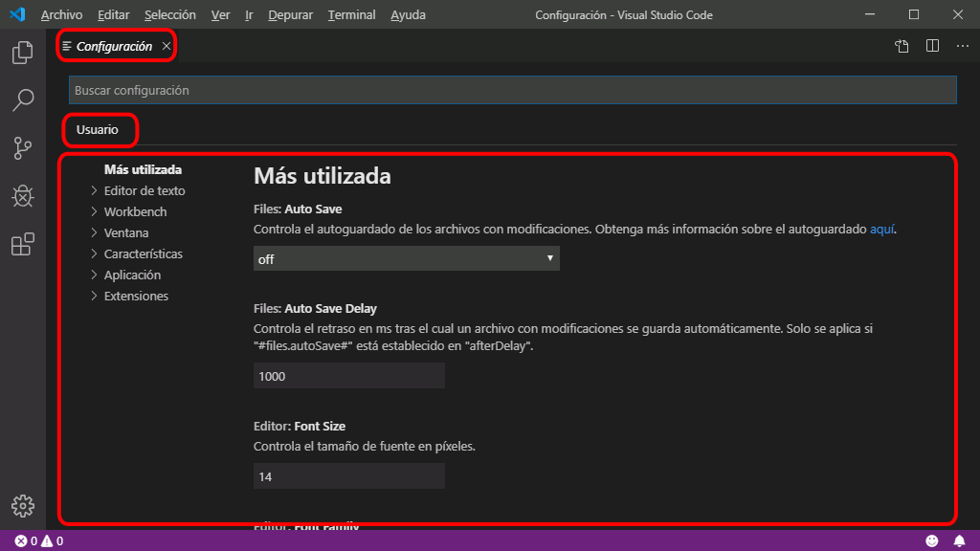Open the Auto Save dropdown set to off
Viewport: 980px width, 551px height.
(406, 258)
